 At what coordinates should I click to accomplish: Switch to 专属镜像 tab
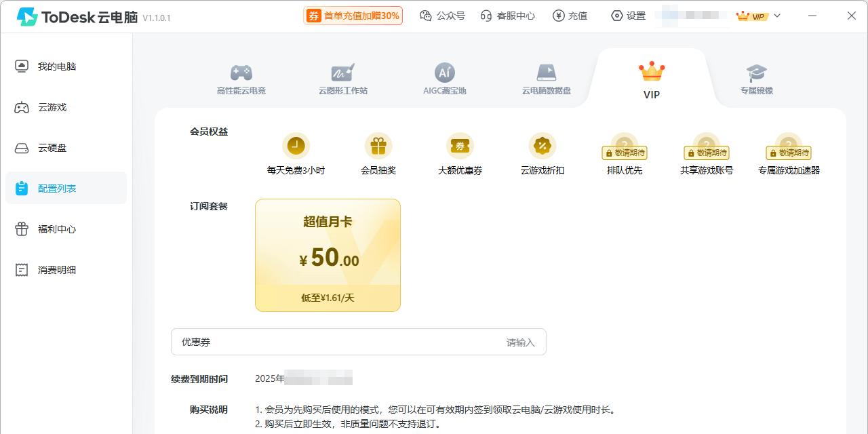point(757,79)
